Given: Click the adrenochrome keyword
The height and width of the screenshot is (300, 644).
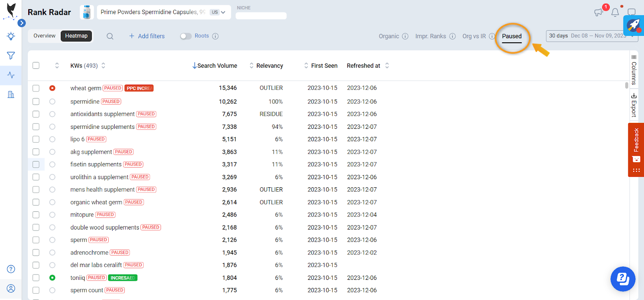Looking at the screenshot, I should 89,252.
